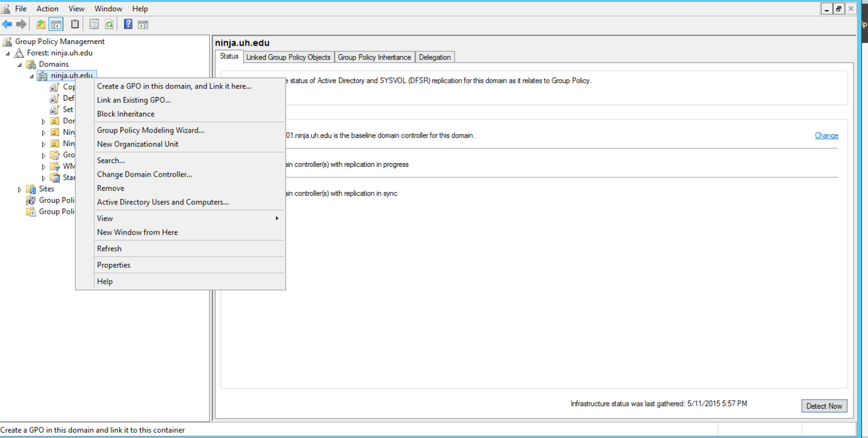Collapse the Domains node
Screen dimensions: 868x438
click(20, 65)
